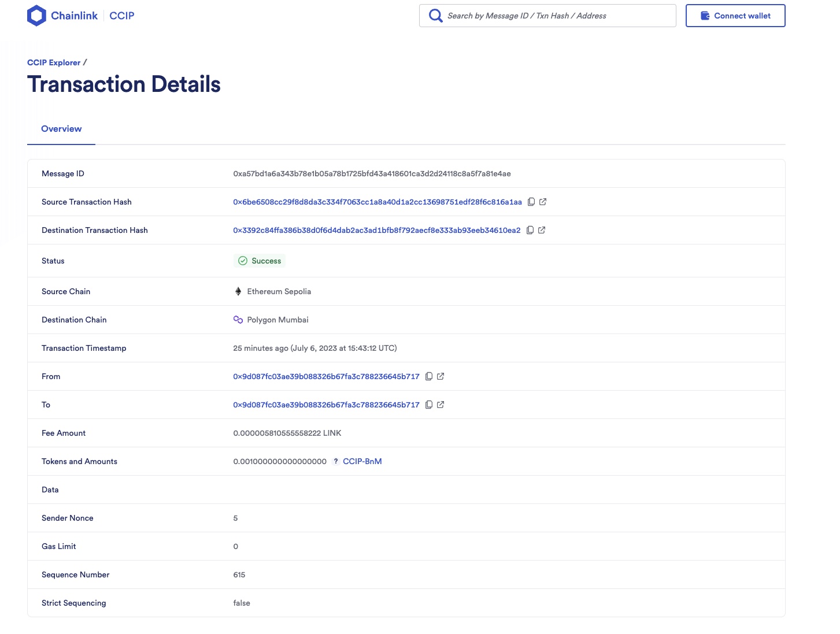This screenshot has height=634, width=840.
Task: Select the Overview tab
Action: click(61, 129)
